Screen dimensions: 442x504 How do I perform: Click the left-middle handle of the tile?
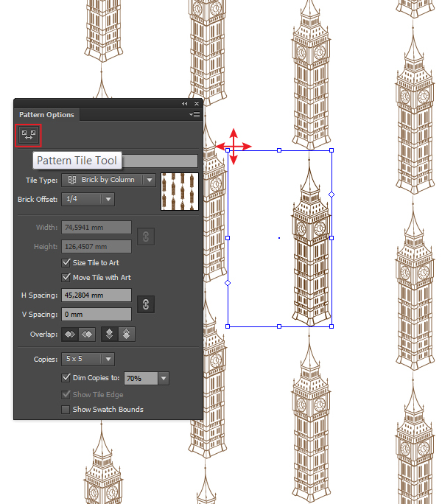tap(228, 238)
